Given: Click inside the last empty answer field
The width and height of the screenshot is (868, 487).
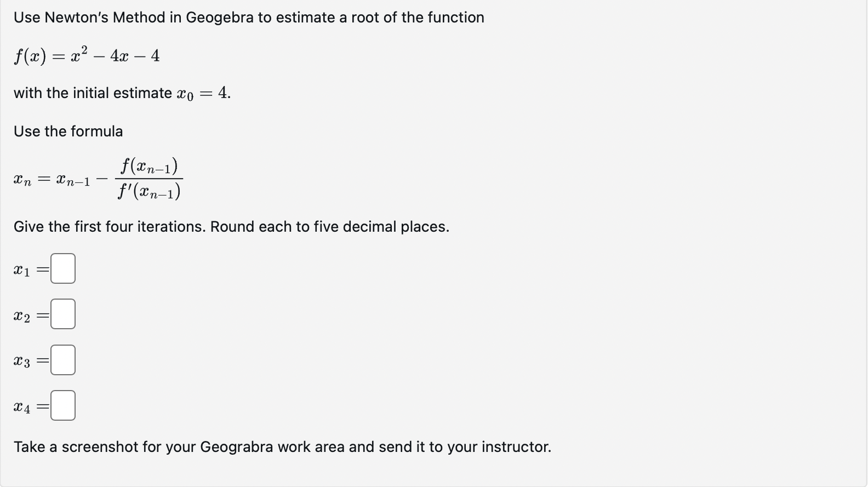Looking at the screenshot, I should tap(62, 405).
